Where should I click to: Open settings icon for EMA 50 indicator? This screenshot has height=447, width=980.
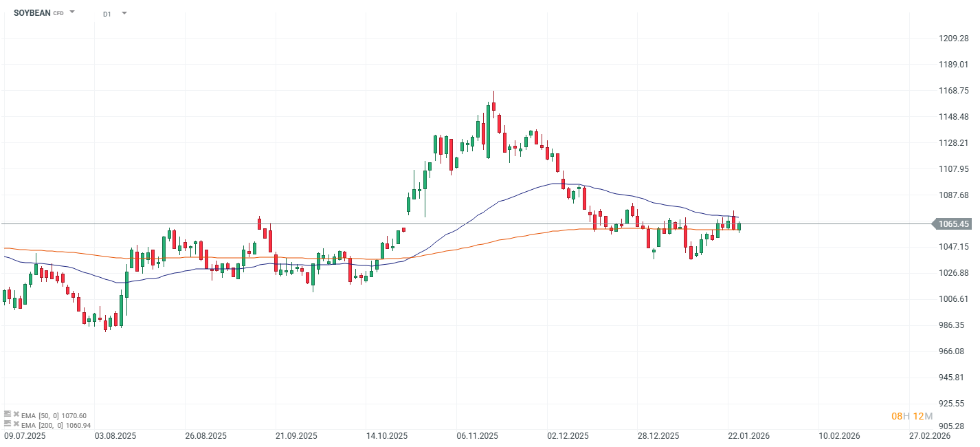(x=7, y=415)
